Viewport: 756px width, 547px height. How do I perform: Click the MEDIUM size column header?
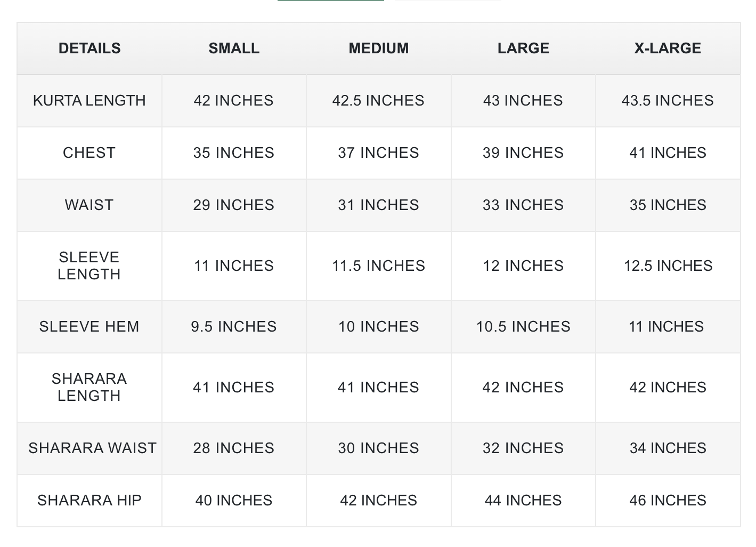[x=379, y=49]
